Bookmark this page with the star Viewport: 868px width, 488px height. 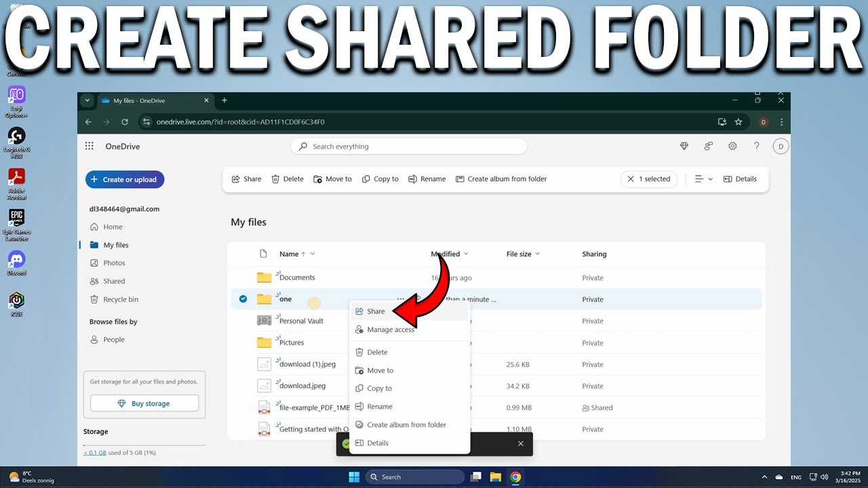pyautogui.click(x=738, y=122)
